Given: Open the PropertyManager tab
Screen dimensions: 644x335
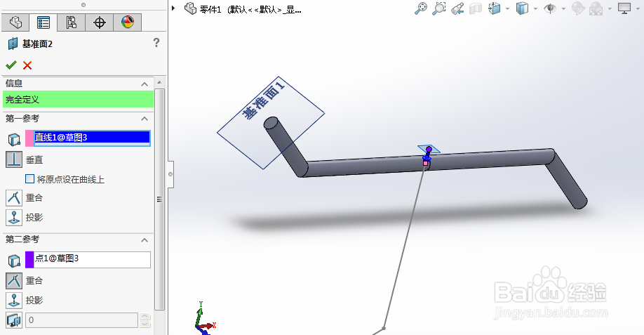Looking at the screenshot, I should click(x=43, y=22).
